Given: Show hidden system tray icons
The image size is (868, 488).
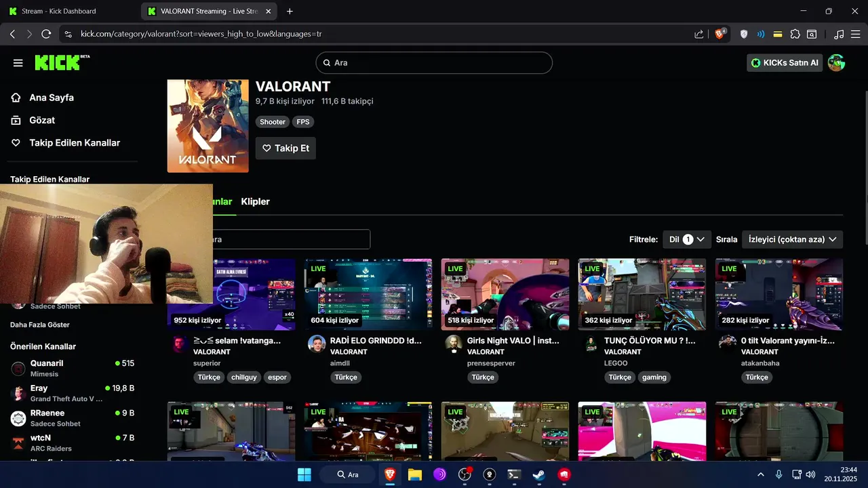Looking at the screenshot, I should pyautogui.click(x=760, y=474).
